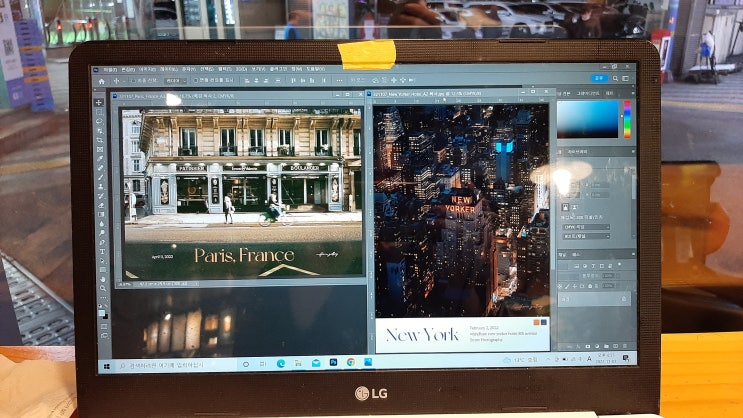Open the File menu
The image size is (743, 418).
click(x=110, y=70)
